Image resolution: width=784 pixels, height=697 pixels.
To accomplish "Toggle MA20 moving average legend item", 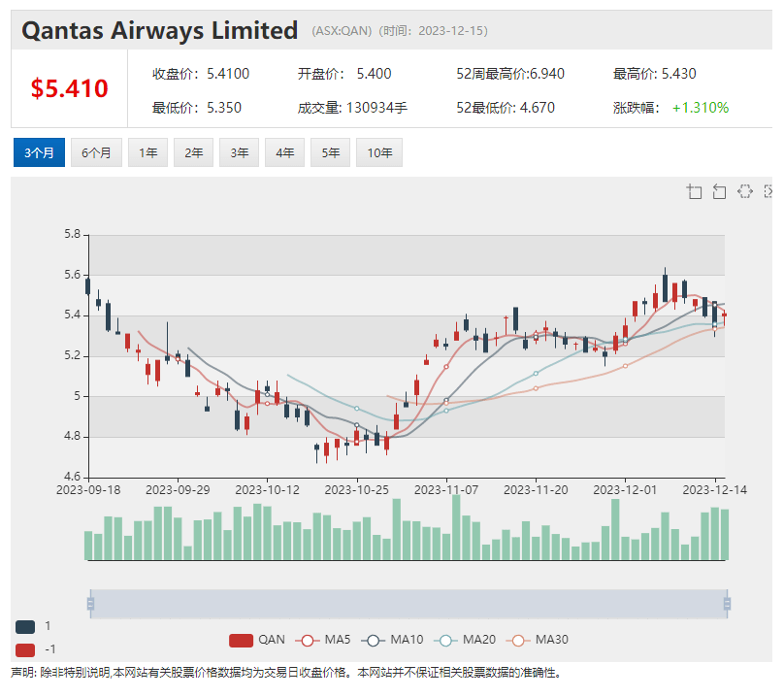I will pyautogui.click(x=465, y=640).
